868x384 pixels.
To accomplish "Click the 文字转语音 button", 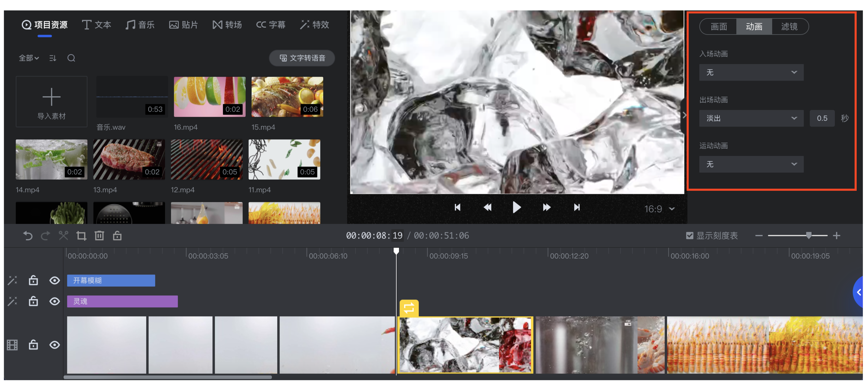I will point(302,58).
